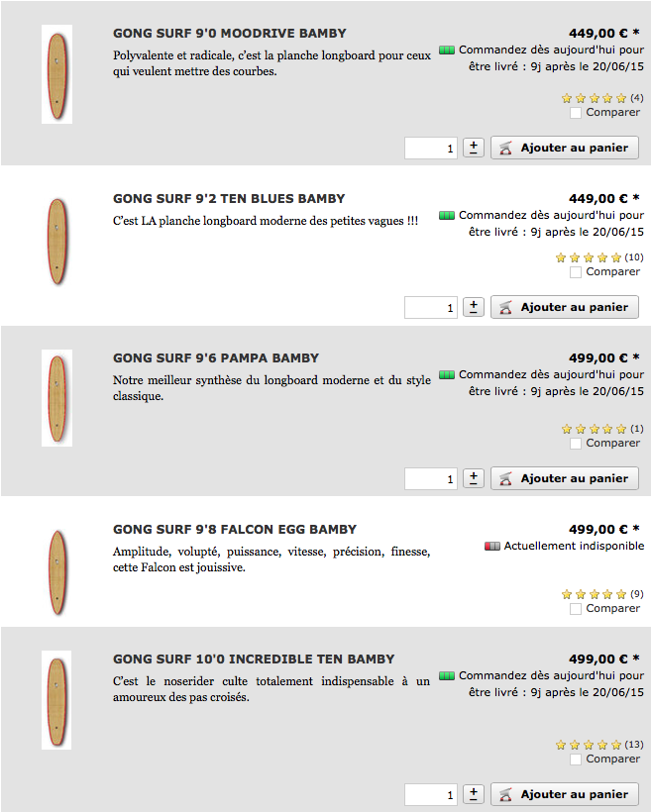Toggle Comparer for 10'0 Incredible Ten Bamby
Image resolution: width=651 pixels, height=812 pixels.
click(x=576, y=760)
